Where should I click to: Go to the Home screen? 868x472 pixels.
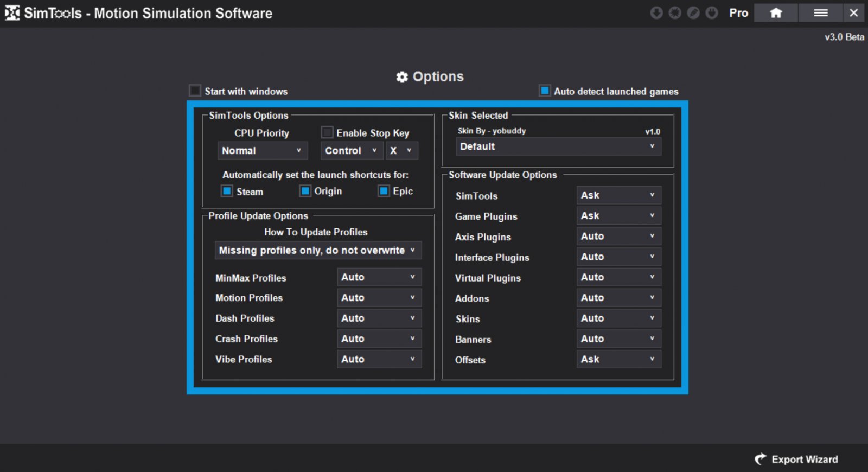pyautogui.click(x=776, y=12)
